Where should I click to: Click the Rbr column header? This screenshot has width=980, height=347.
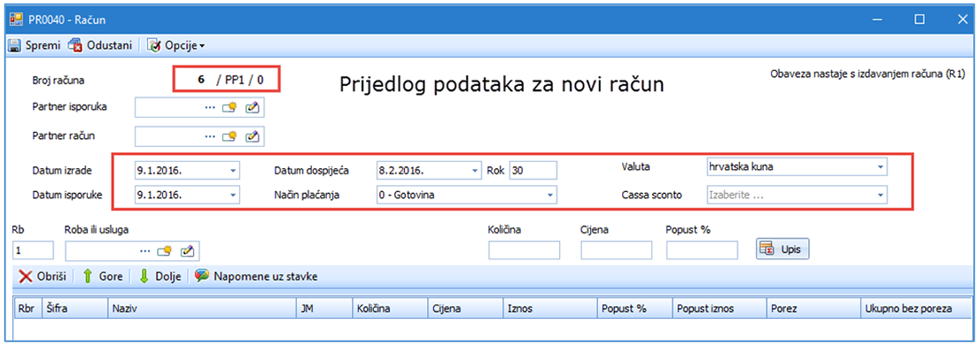click(27, 308)
